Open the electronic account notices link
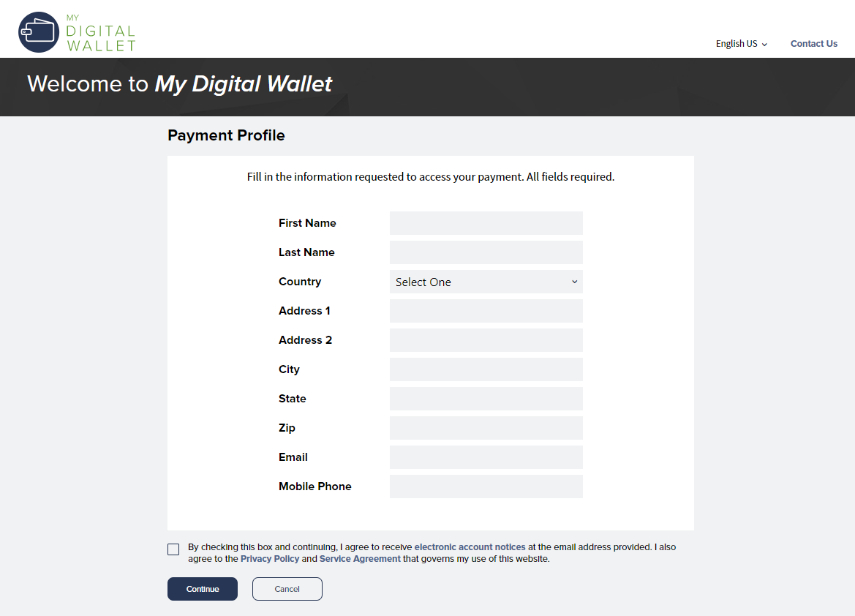 (x=470, y=547)
